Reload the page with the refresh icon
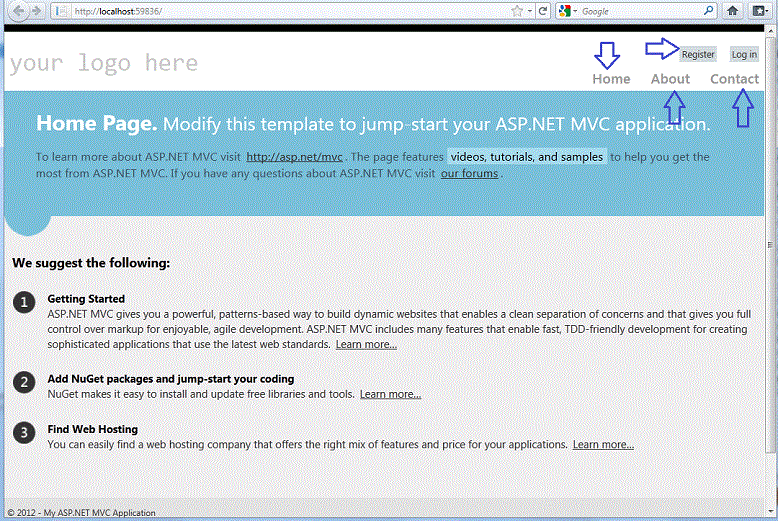This screenshot has height=521, width=778. (543, 11)
